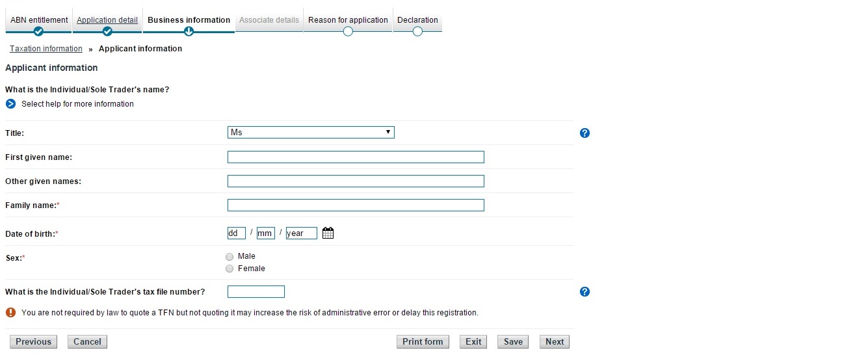
Task: Click the First given name text field
Action: (356, 157)
